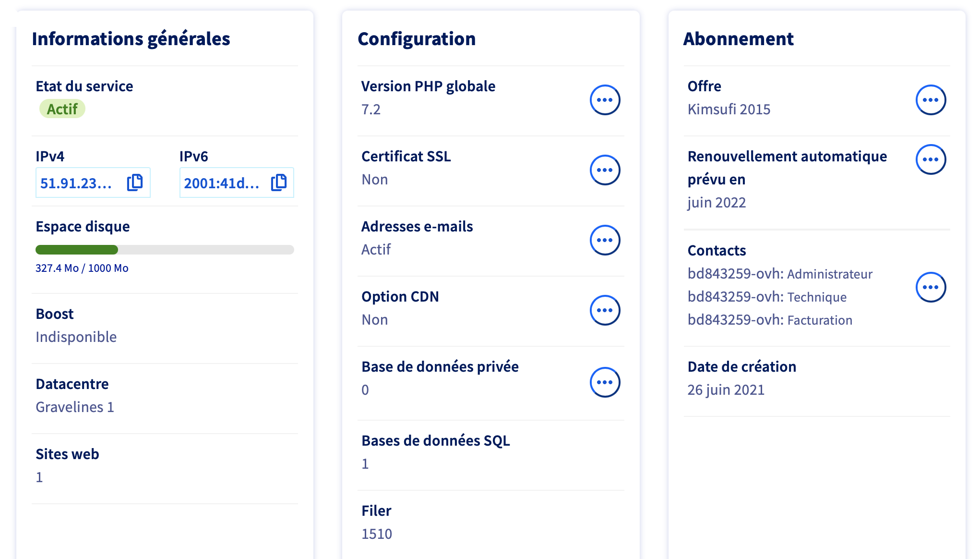
Task: Click the Technique contact bd843259-ovh
Action: 766,297
